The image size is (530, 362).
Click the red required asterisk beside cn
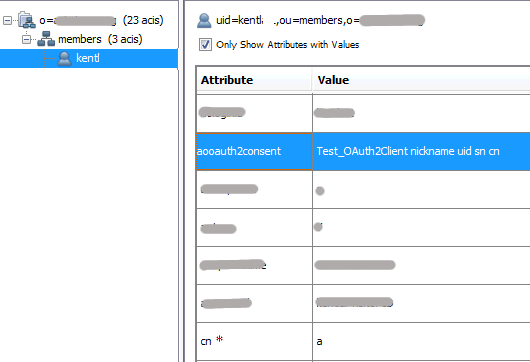[220, 339]
